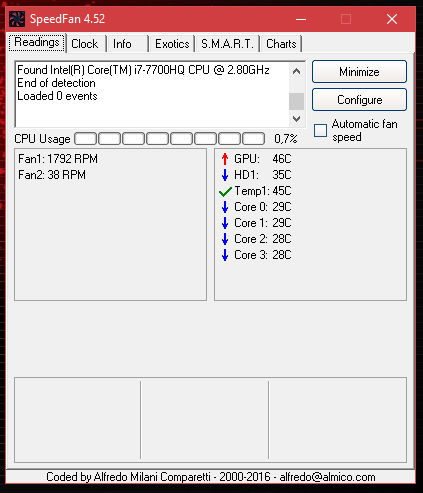423x493 pixels.
Task: Click the Configure button
Action: coord(359,100)
